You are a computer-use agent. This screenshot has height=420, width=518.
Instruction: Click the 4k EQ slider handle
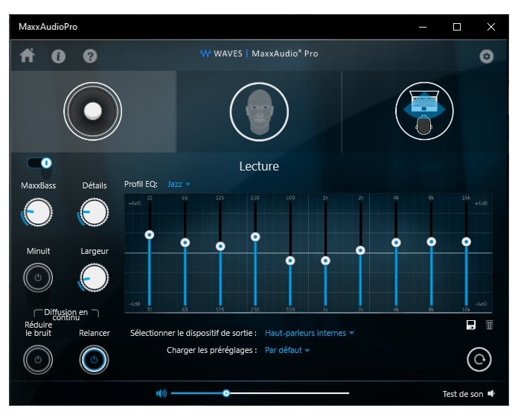(396, 243)
